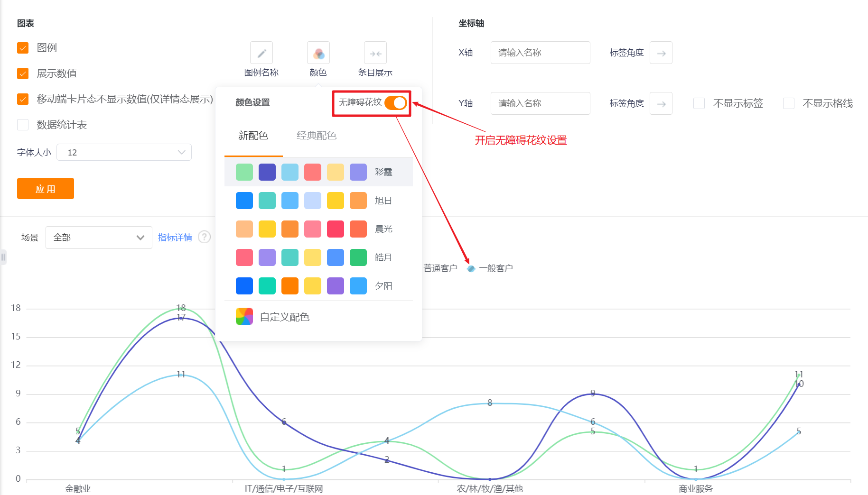Click the IT/通信/电子/互联网 axis label
Screen dimensions: 868x495
pyautogui.click(x=284, y=488)
